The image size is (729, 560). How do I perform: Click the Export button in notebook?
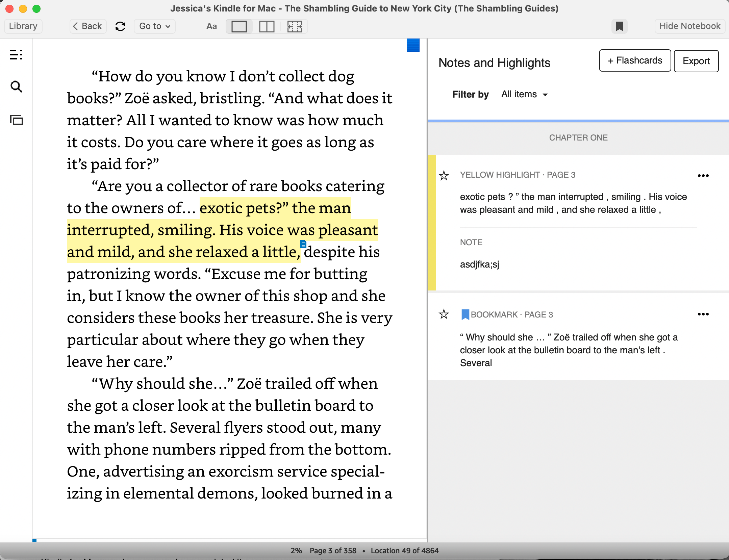pyautogui.click(x=696, y=60)
